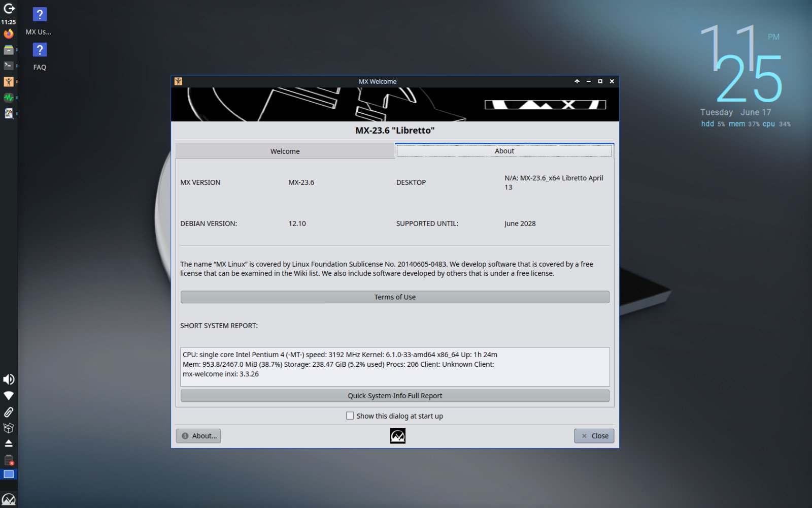This screenshot has height=508, width=812.
Task: Maximize the MX Welcome window
Action: [x=600, y=81]
